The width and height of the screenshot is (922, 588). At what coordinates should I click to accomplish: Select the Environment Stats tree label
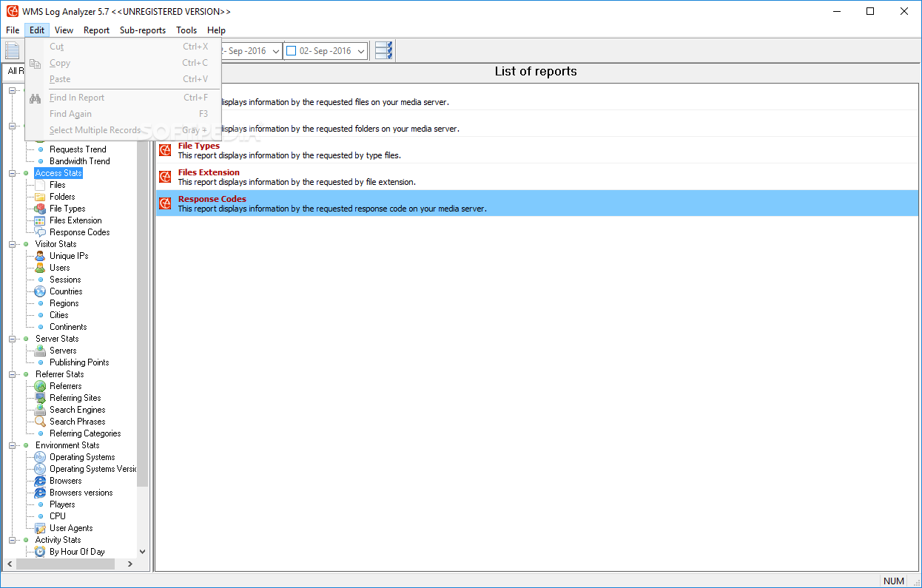point(67,445)
